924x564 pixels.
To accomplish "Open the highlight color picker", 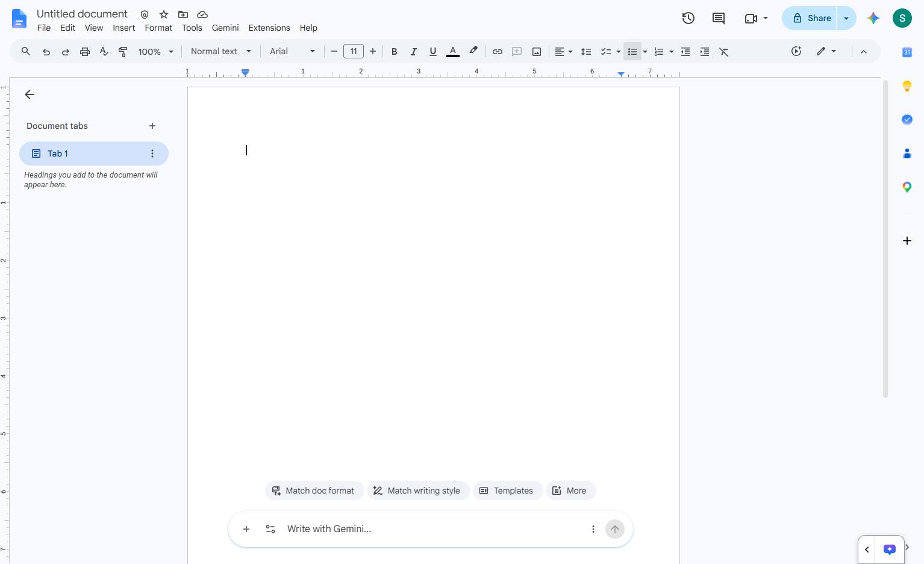I will pyautogui.click(x=473, y=51).
